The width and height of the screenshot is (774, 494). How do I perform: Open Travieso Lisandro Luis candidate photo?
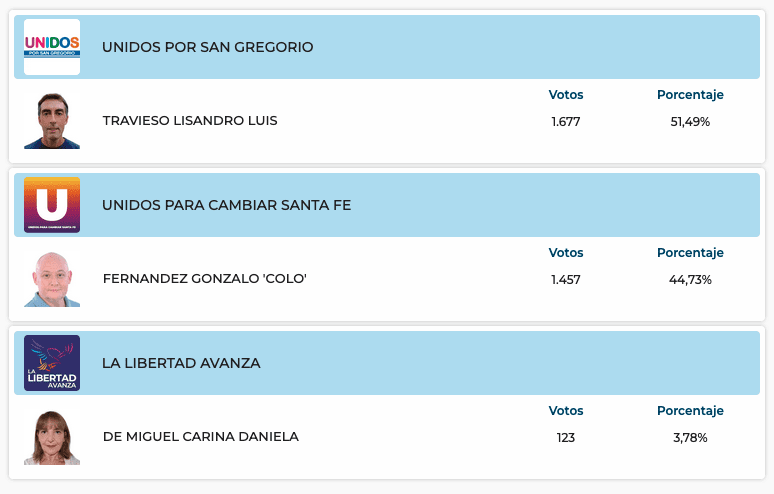pos(52,121)
